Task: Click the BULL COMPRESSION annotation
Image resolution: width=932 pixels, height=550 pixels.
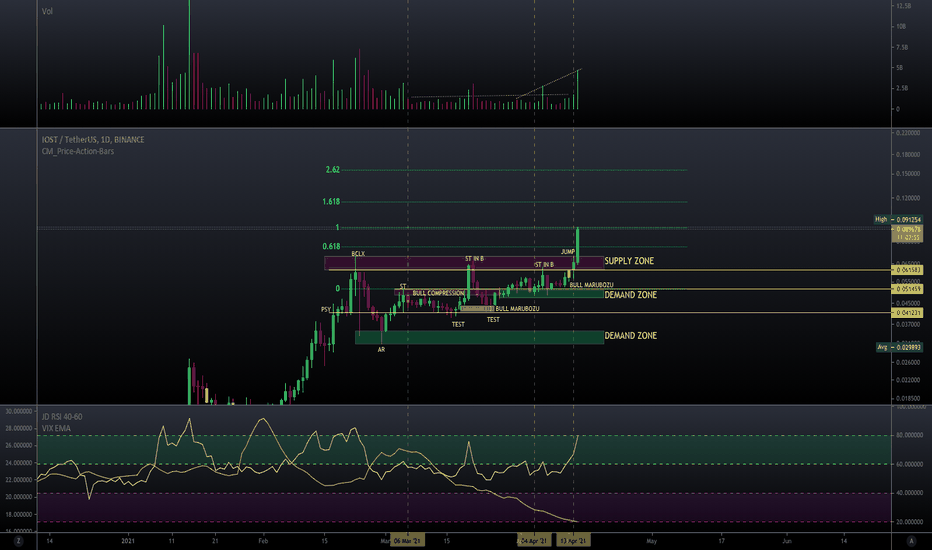Action: click(x=438, y=293)
